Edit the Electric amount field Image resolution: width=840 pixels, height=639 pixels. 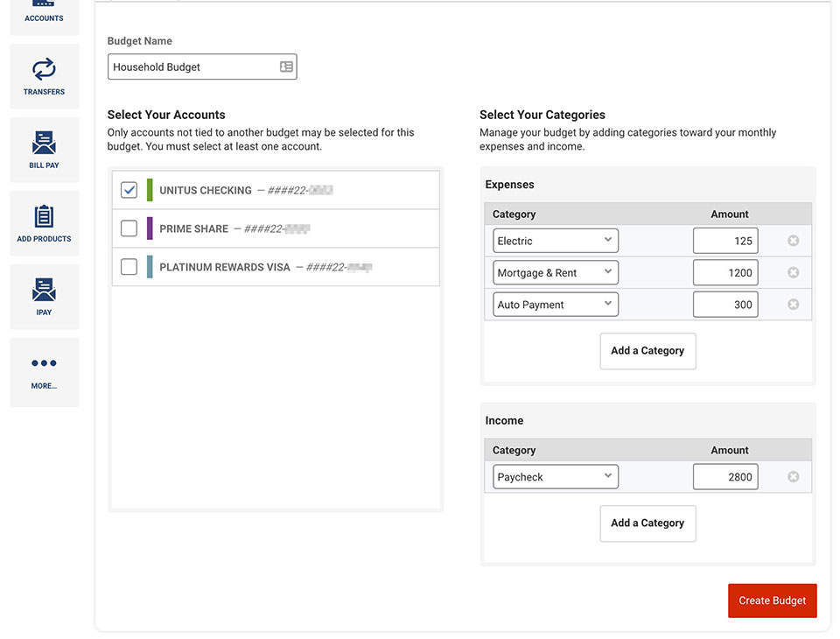coord(725,241)
